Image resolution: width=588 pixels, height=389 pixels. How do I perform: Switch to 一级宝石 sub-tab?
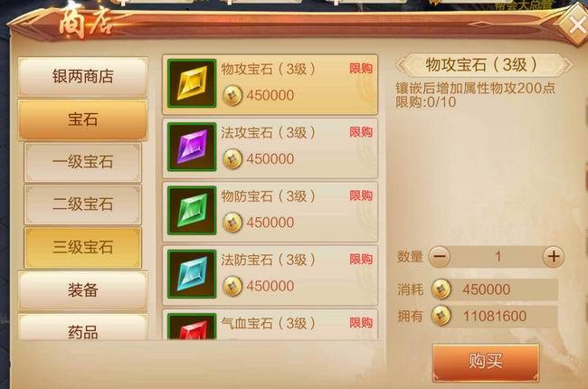pos(83,163)
